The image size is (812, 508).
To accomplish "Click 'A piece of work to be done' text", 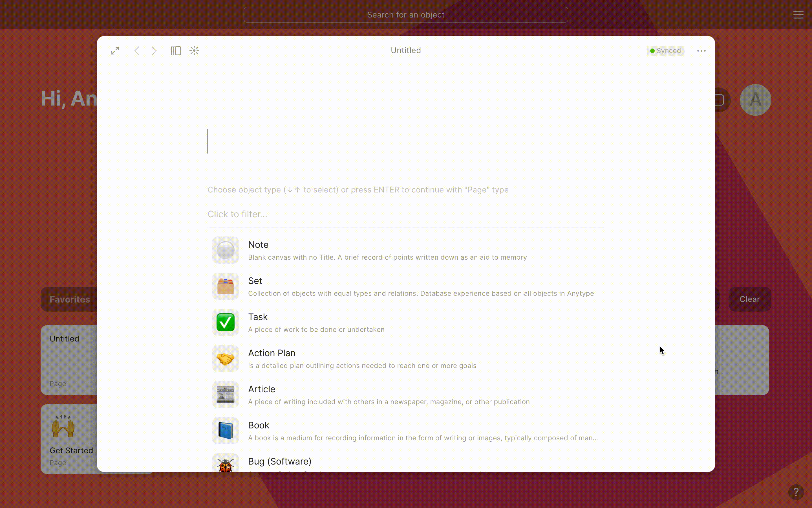I will (x=316, y=330).
